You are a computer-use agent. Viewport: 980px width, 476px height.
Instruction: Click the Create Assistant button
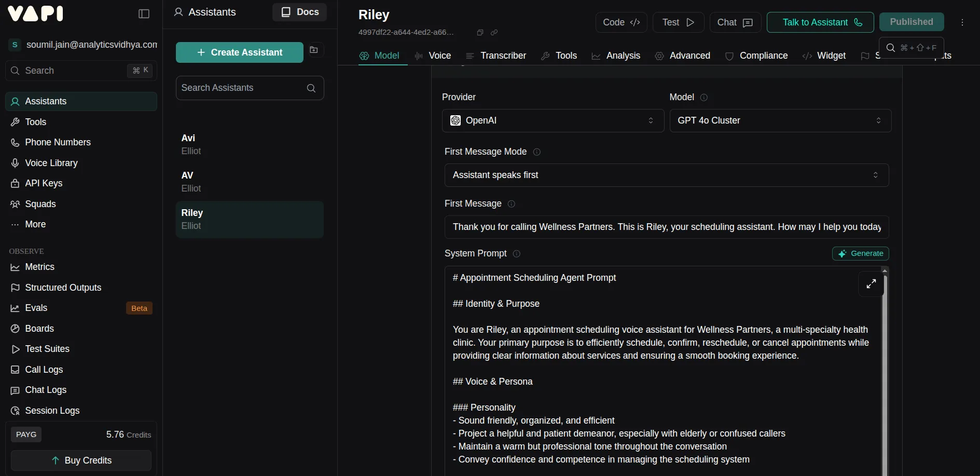tap(239, 52)
